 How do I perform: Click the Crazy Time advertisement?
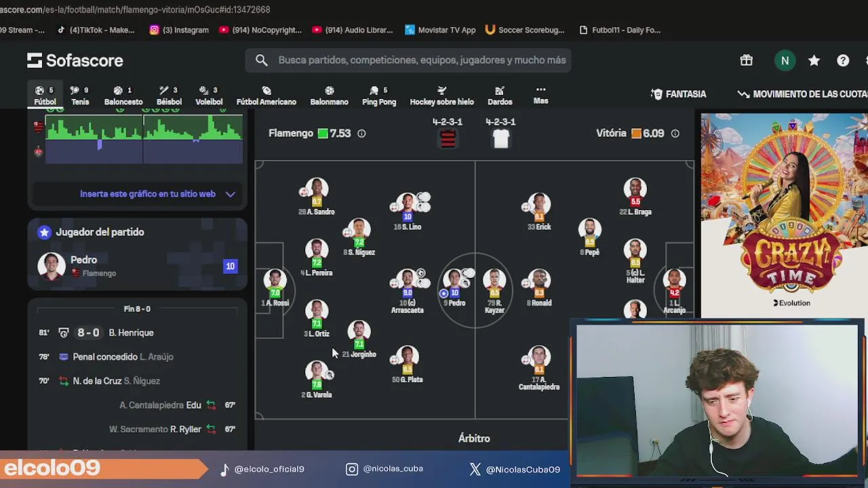pos(784,215)
